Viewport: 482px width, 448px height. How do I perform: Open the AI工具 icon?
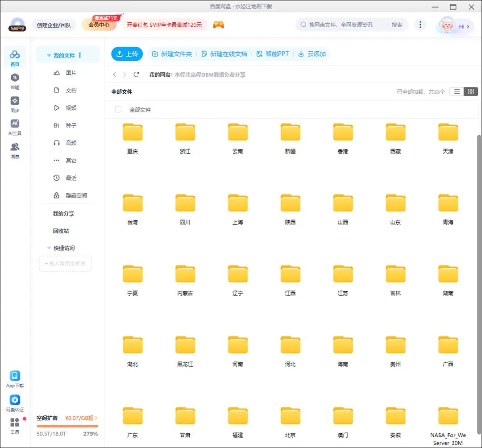[15, 127]
